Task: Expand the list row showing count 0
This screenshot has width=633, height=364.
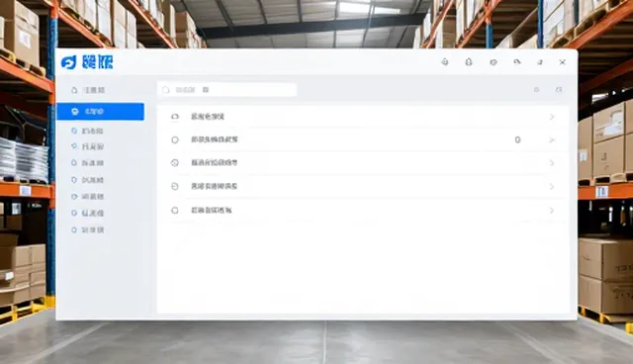Action: coord(552,140)
